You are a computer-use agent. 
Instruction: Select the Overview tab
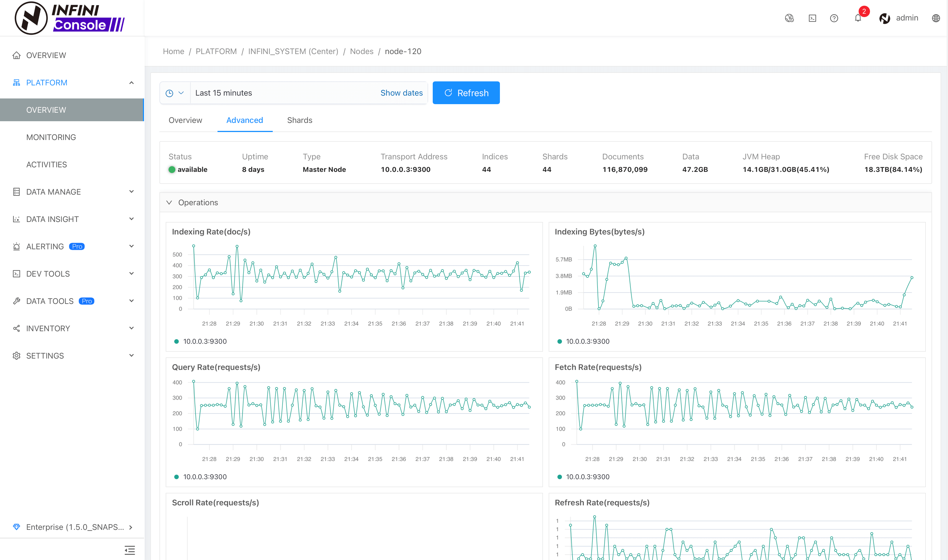(x=185, y=120)
